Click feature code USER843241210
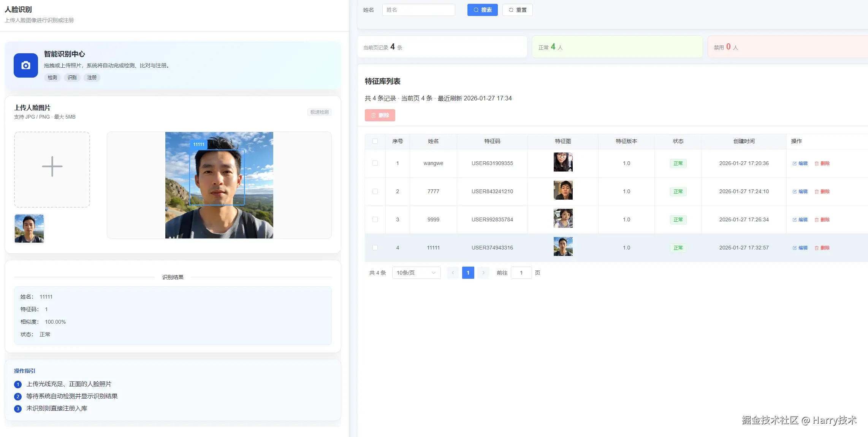Screen dimensions: 868x437 (492, 191)
